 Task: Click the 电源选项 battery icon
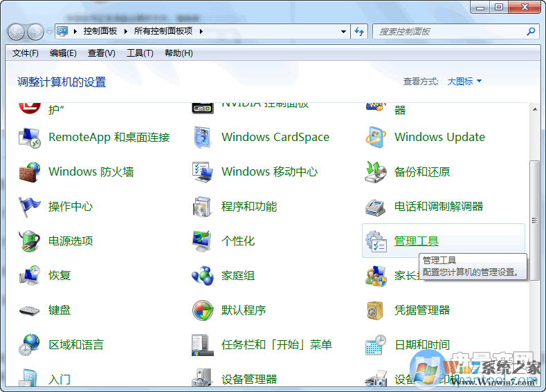coord(30,241)
